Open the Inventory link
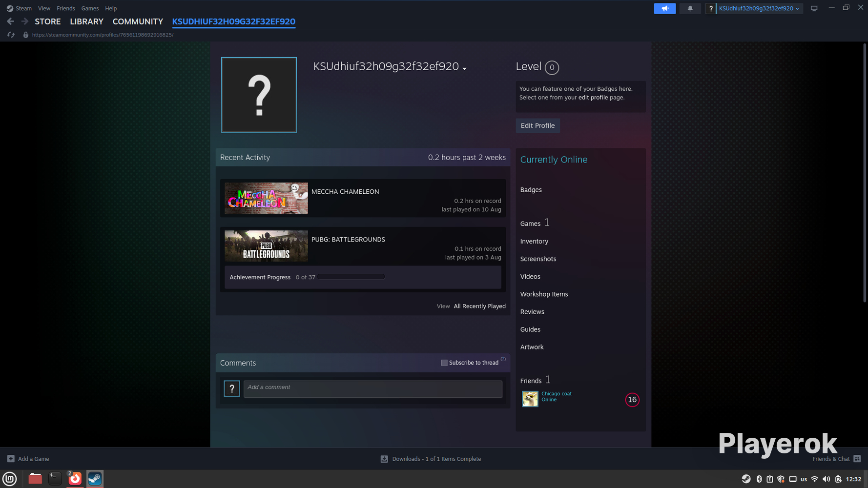Image resolution: width=868 pixels, height=488 pixels. pos(534,242)
